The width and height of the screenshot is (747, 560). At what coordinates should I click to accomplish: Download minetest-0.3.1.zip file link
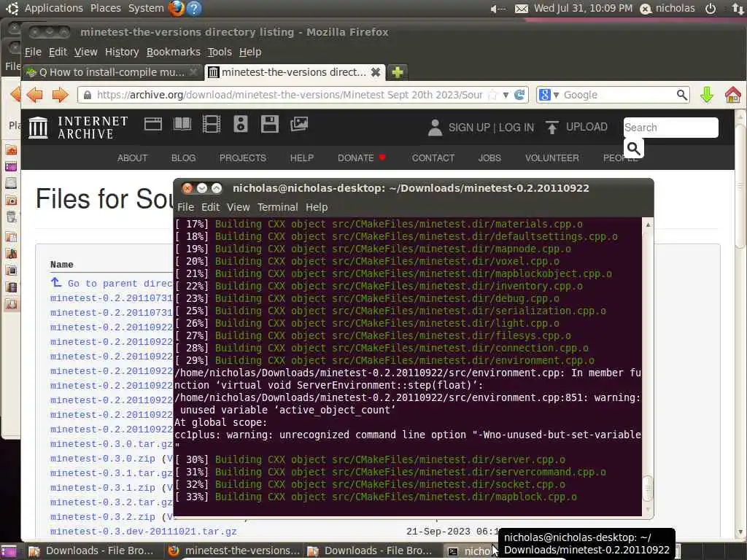[103, 488]
